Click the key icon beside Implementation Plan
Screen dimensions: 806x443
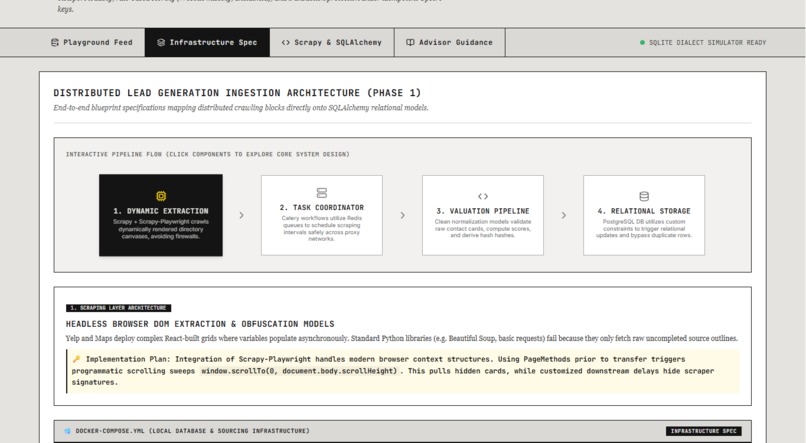76,359
